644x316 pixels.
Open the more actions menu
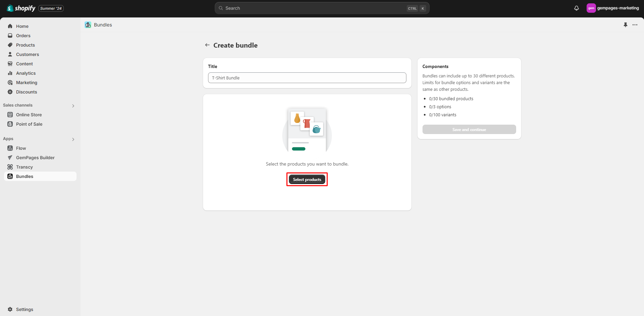[x=635, y=24]
